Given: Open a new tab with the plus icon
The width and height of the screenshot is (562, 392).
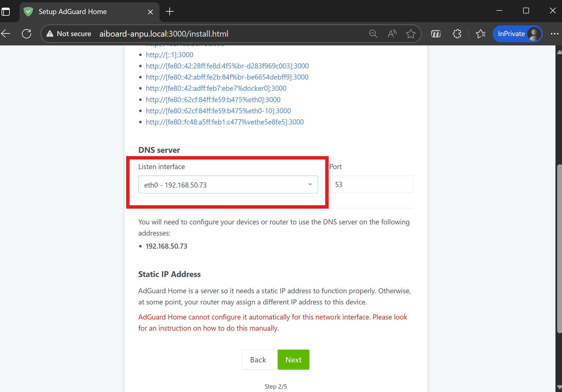Looking at the screenshot, I should [170, 11].
